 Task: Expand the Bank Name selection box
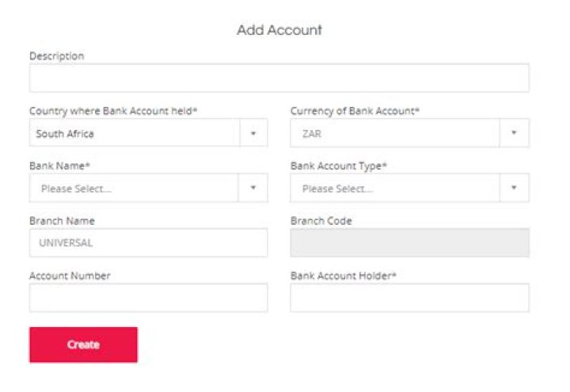click(135, 188)
